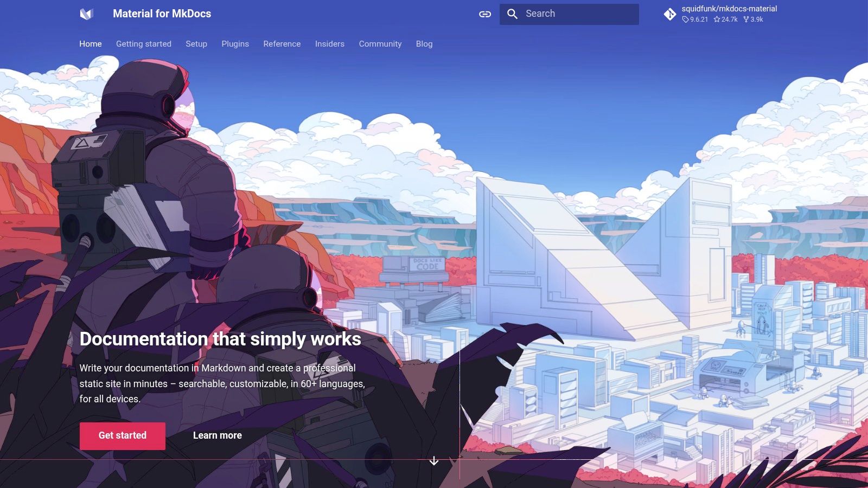Click the version tag 9.6.21

point(695,20)
